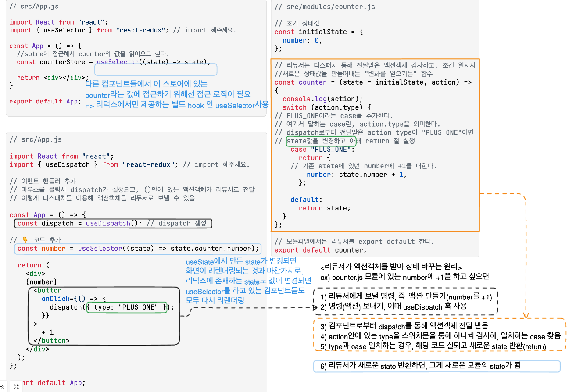Click the "return (" line
Screen dimensions: 576x392
[34, 265]
